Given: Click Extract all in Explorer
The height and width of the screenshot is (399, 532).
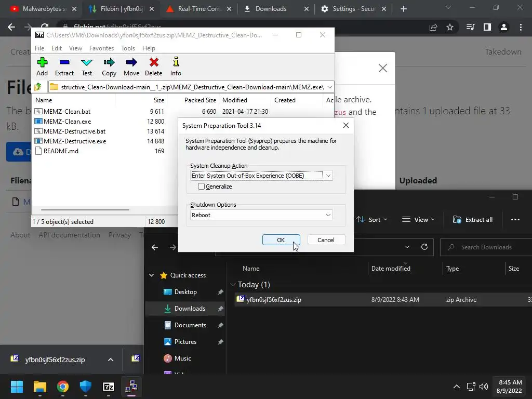Looking at the screenshot, I should click(473, 220).
